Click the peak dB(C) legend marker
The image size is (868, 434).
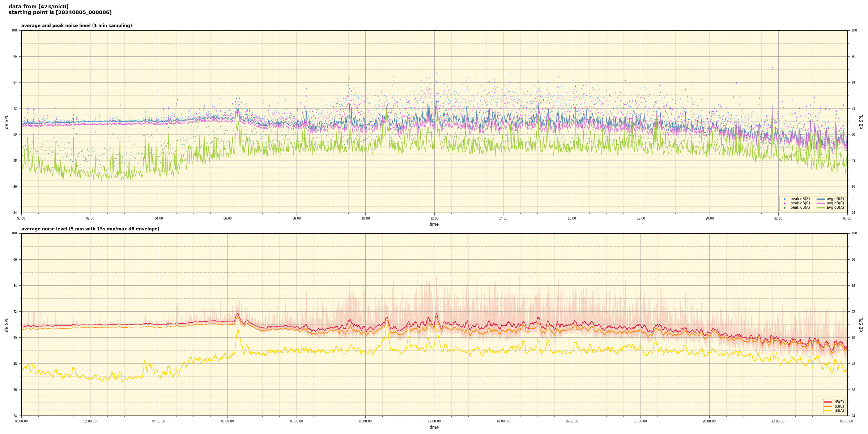tap(784, 203)
